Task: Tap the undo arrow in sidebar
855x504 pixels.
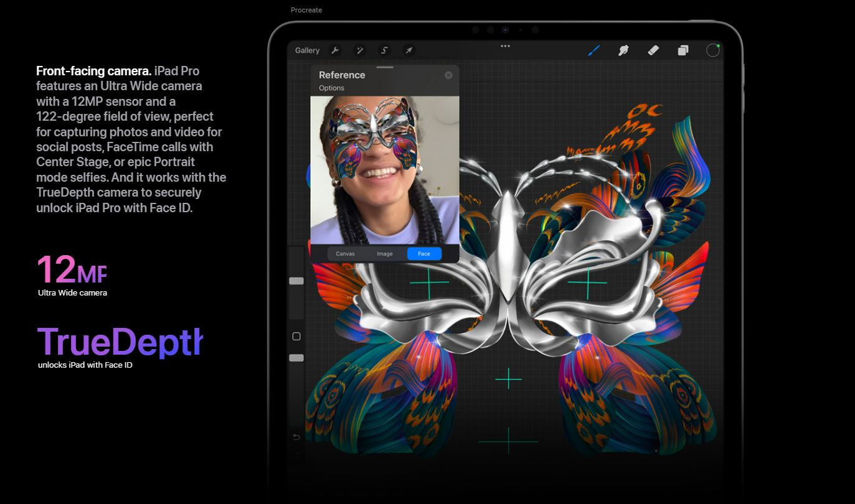Action: click(296, 437)
